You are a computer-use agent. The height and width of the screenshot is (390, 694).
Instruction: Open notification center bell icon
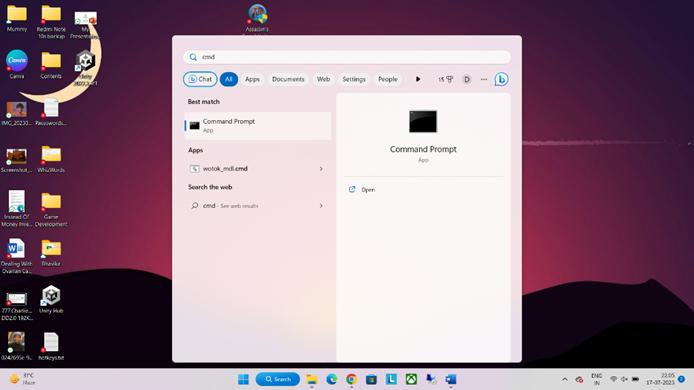682,379
